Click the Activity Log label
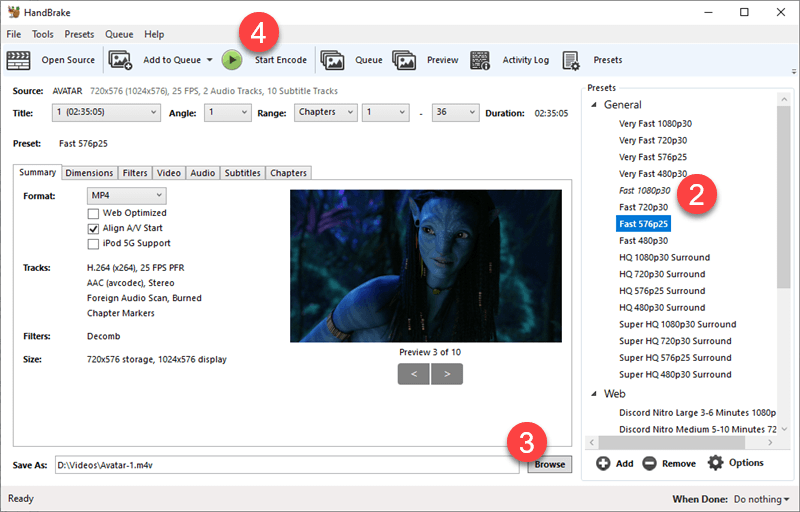The image size is (800, 512). pyautogui.click(x=526, y=60)
